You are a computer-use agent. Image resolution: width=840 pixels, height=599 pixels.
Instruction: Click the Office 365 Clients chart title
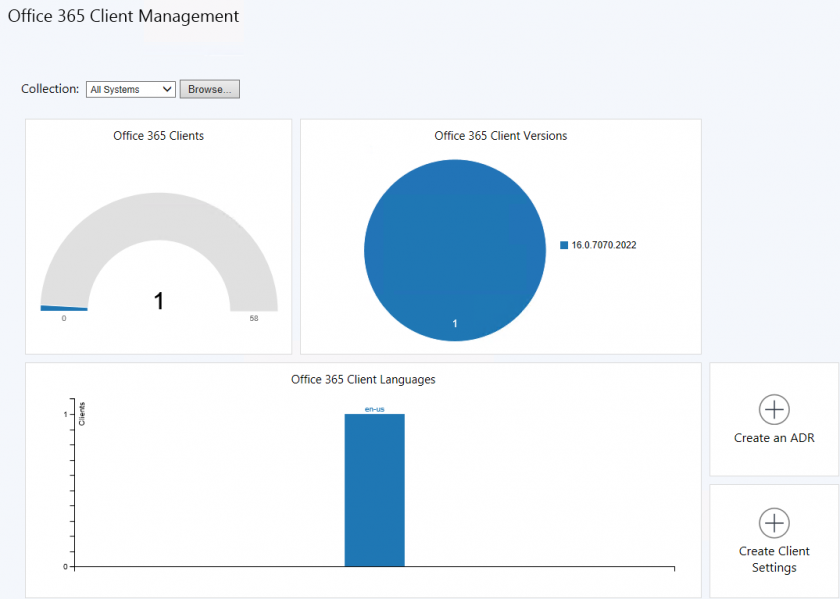pyautogui.click(x=157, y=135)
